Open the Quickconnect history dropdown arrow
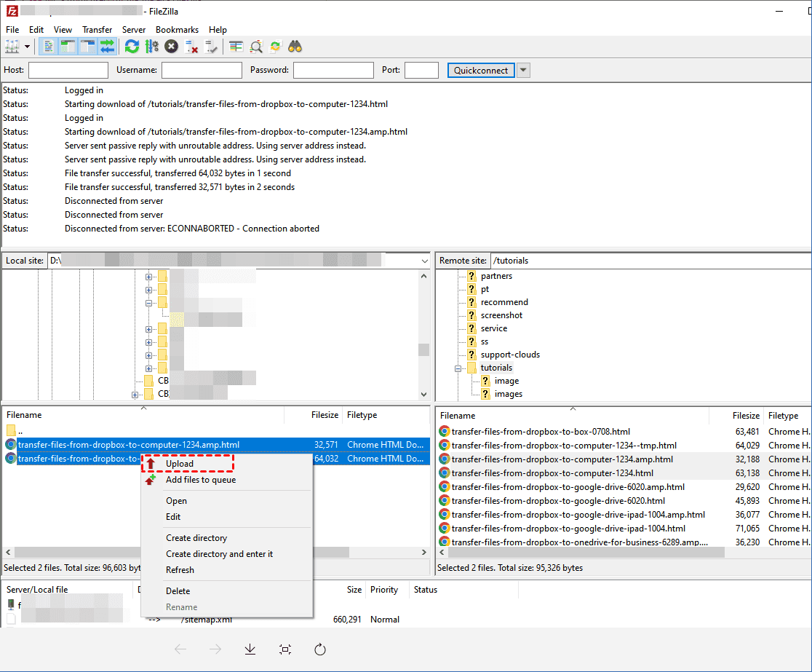Image resolution: width=812 pixels, height=672 pixels. (x=523, y=71)
